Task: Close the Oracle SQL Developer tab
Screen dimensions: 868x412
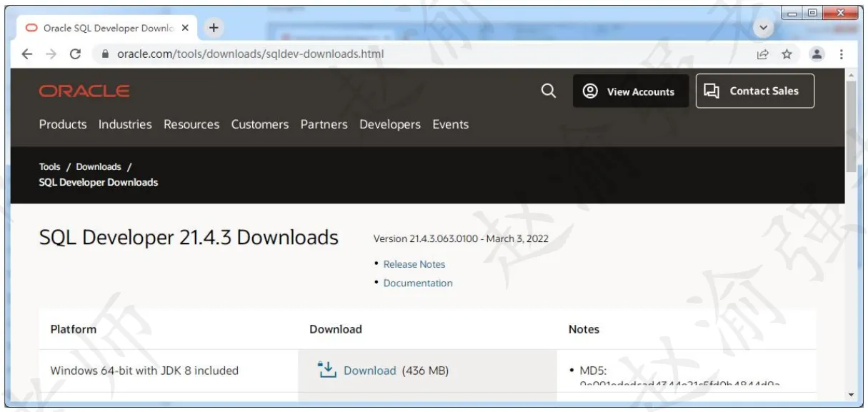Action: pos(185,29)
